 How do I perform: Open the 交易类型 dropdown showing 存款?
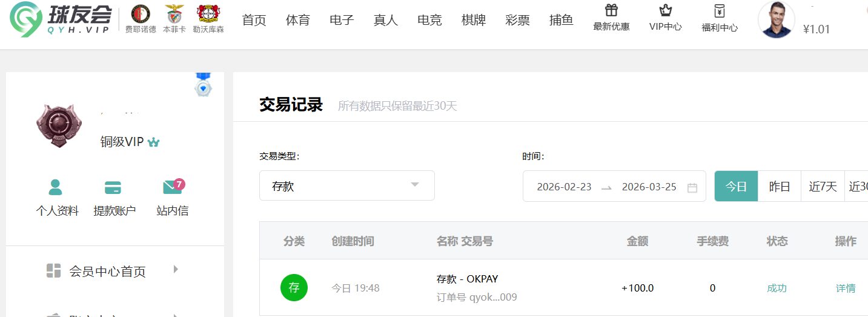(346, 186)
